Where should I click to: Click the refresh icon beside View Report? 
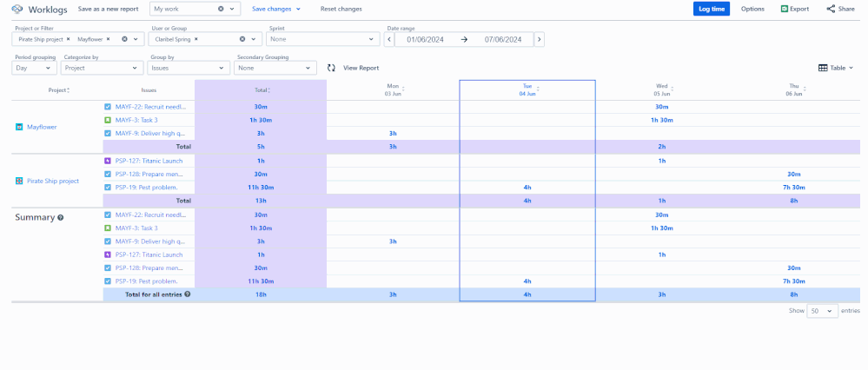point(332,68)
